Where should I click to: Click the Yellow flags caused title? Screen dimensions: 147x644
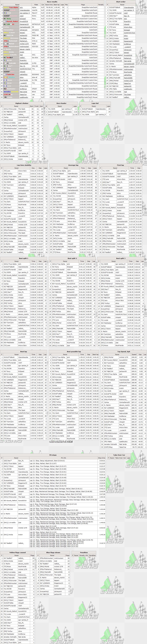click(x=18, y=553)
